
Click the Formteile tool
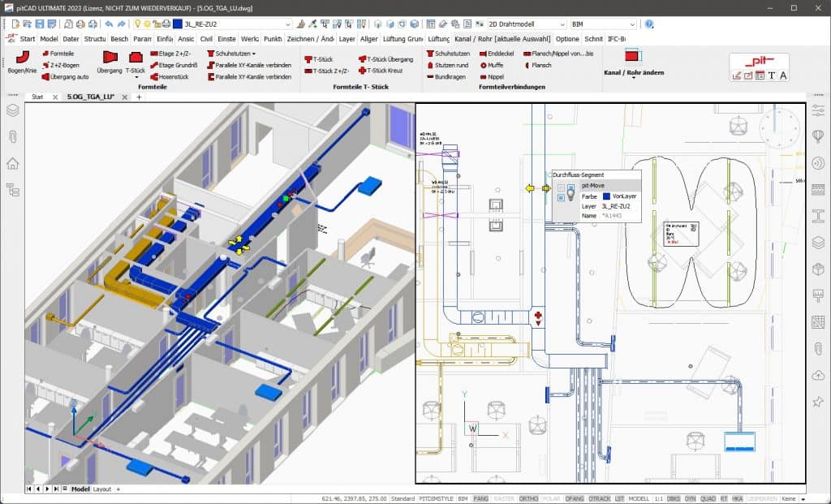pyautogui.click(x=58, y=54)
